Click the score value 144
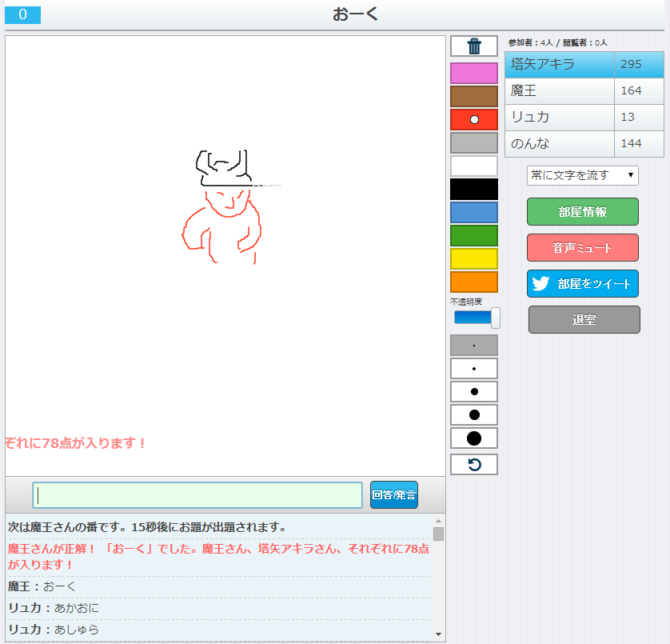The width and height of the screenshot is (670, 644). (x=631, y=144)
